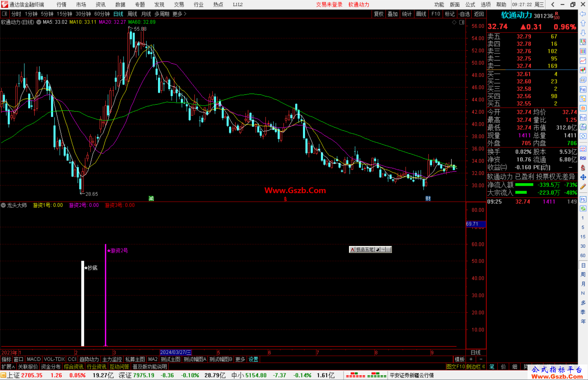Viewport: 588px width, 380px height.
Task: Toggle the round button next to 软通动力(日线)
Action: click(x=39, y=22)
